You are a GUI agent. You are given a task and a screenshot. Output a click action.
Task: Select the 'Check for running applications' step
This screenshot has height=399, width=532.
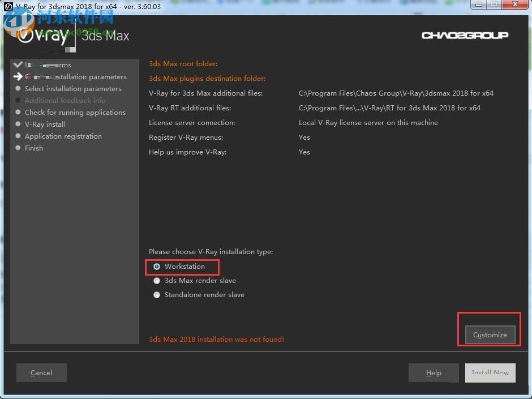75,112
